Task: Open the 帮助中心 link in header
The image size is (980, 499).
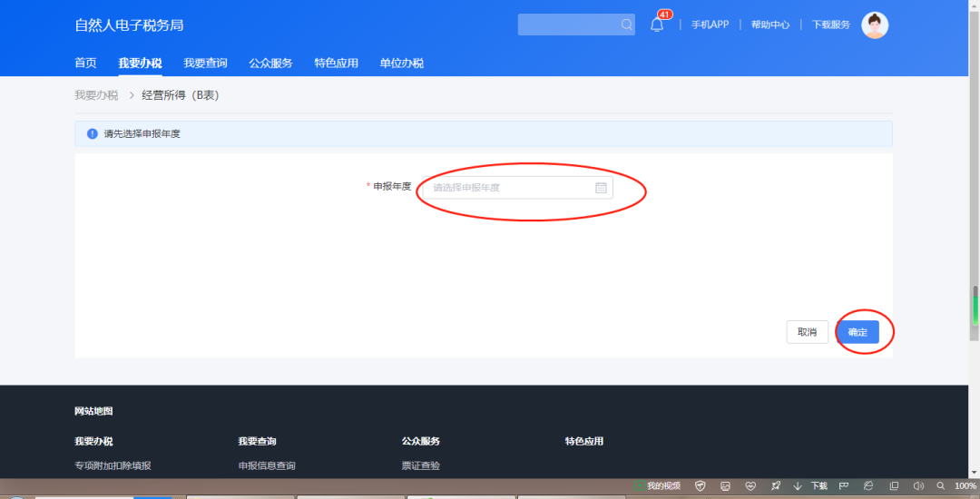Action: coord(769,25)
